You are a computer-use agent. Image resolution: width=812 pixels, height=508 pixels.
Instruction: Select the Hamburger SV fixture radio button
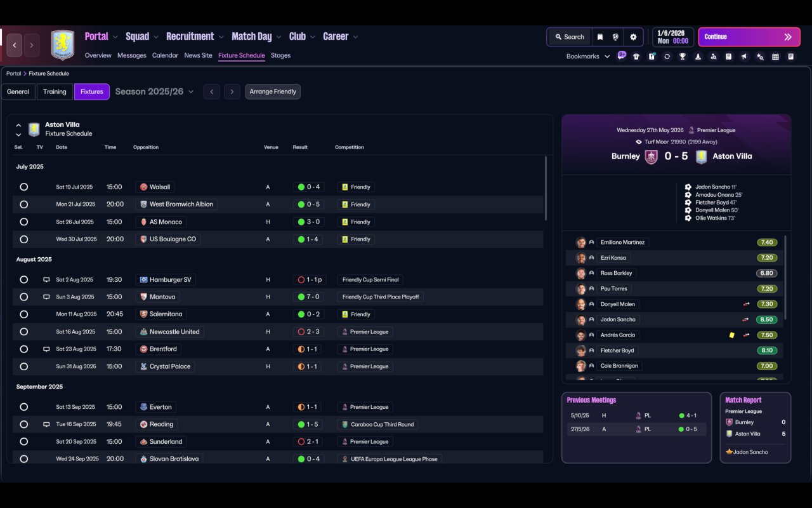[x=24, y=280]
